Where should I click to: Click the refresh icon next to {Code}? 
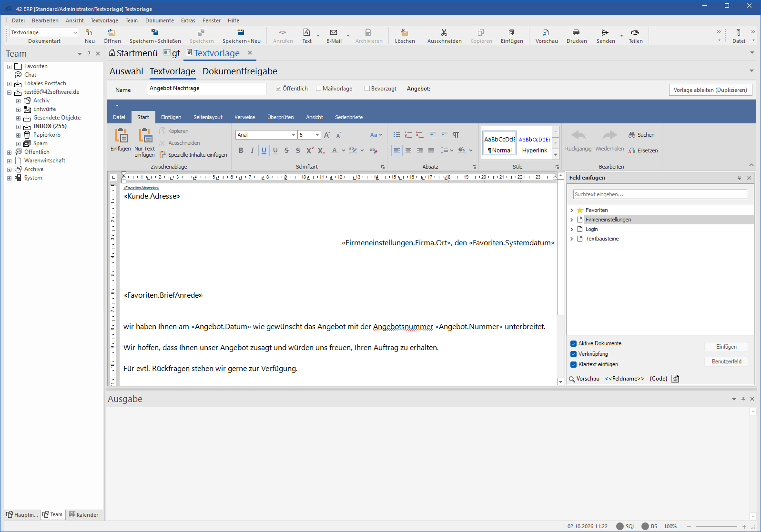[x=675, y=379]
